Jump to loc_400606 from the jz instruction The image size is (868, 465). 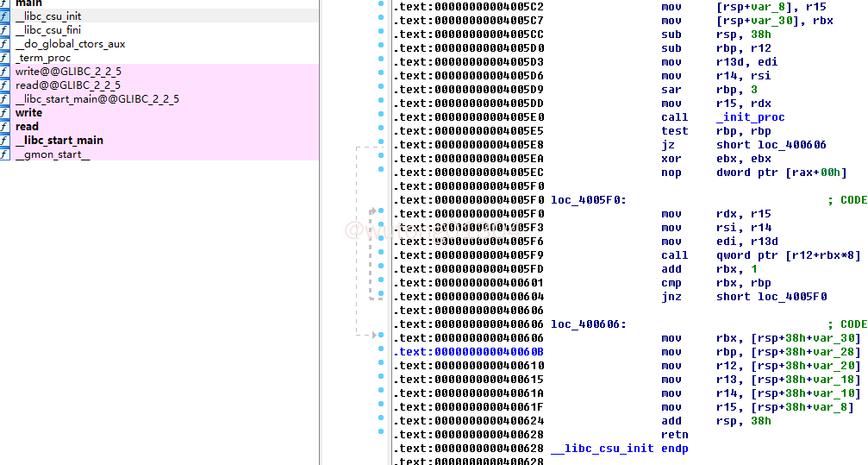coord(788,145)
